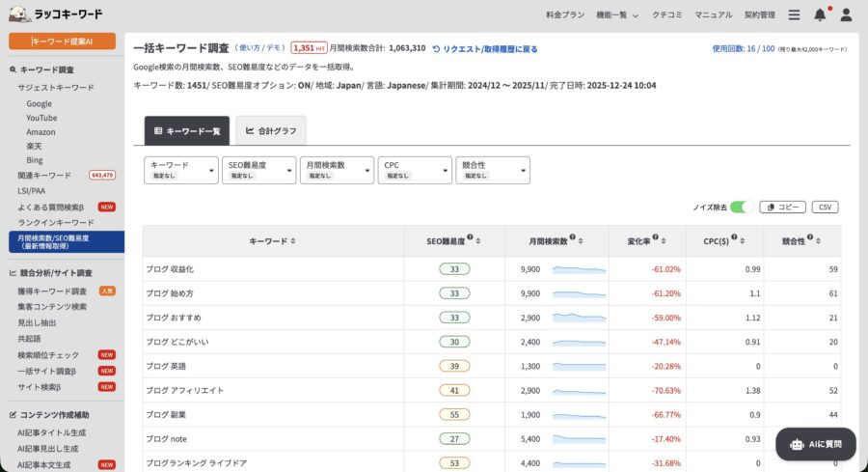Select 楽天 in the sidebar
Image resolution: width=868 pixels, height=472 pixels.
click(x=34, y=147)
